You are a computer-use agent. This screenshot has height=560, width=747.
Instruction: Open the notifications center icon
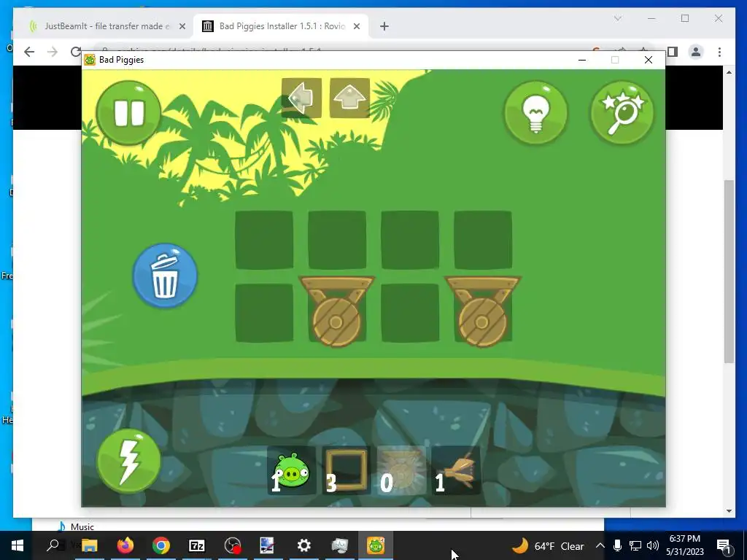[x=724, y=545]
